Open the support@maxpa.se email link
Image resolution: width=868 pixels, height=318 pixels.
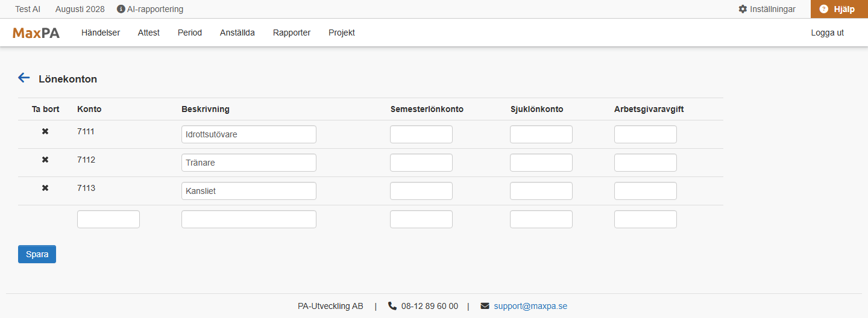pos(530,306)
